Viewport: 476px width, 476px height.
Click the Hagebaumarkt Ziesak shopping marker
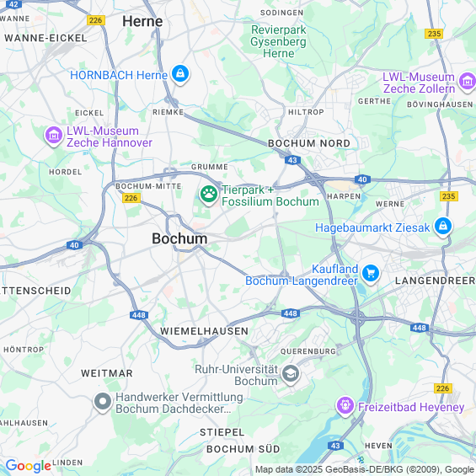tap(443, 227)
